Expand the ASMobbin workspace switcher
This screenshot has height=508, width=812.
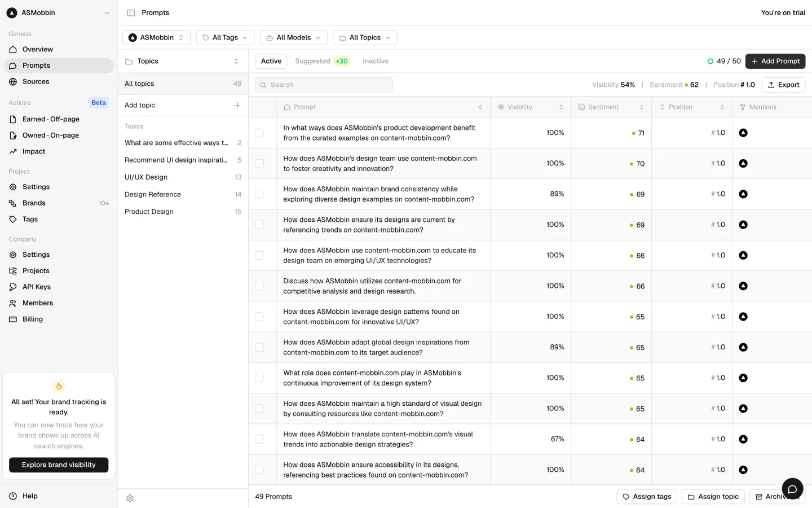pos(59,12)
